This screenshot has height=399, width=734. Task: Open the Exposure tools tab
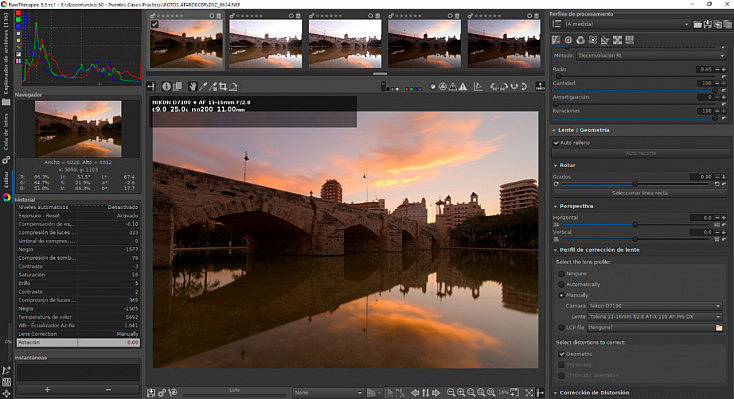[x=556, y=40]
